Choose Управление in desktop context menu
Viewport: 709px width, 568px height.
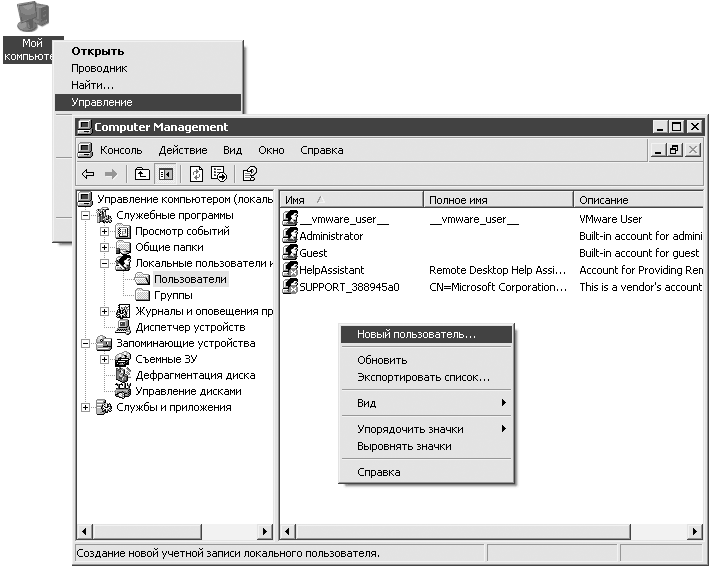[148, 102]
